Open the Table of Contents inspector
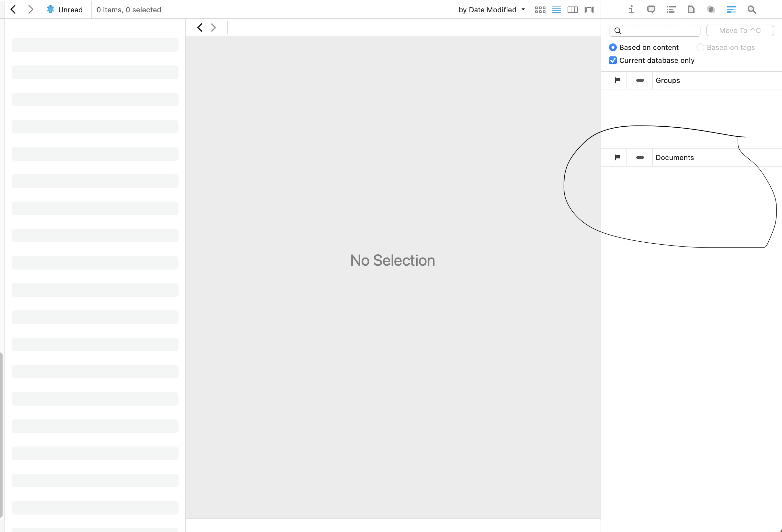782x532 pixels. [671, 9]
